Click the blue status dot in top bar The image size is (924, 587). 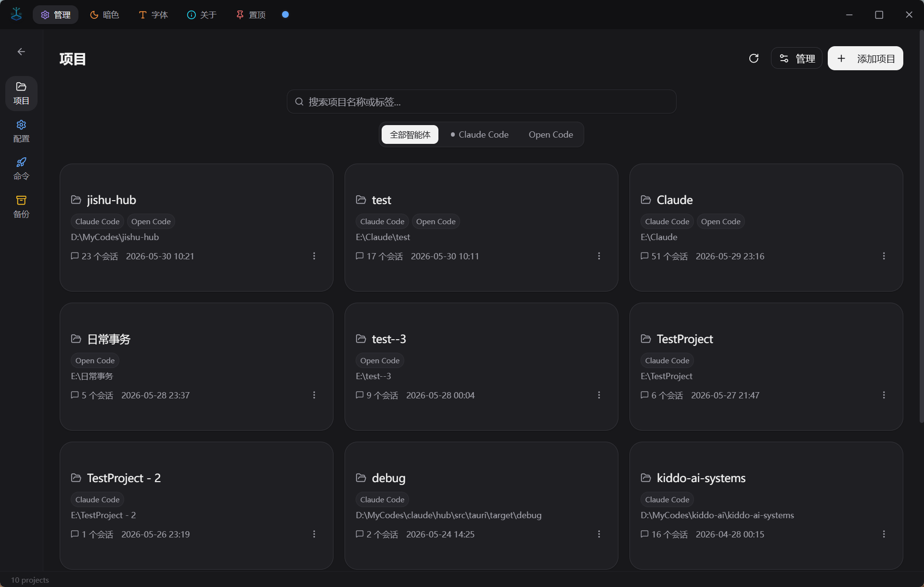[285, 14]
